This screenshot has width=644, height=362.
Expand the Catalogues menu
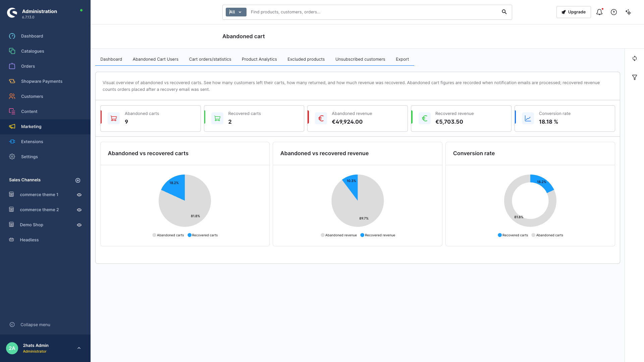(x=45, y=51)
